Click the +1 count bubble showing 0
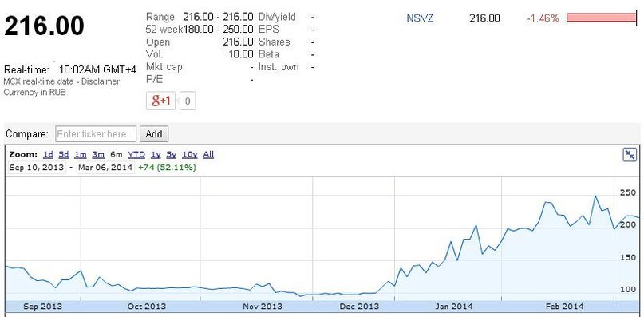644x317 pixels. click(x=188, y=101)
